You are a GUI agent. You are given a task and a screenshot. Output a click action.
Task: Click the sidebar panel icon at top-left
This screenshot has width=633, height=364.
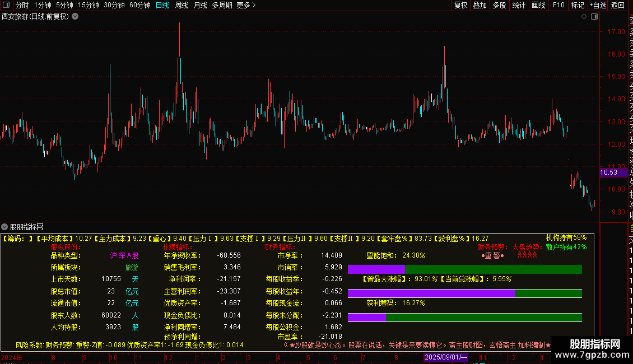[7, 5]
